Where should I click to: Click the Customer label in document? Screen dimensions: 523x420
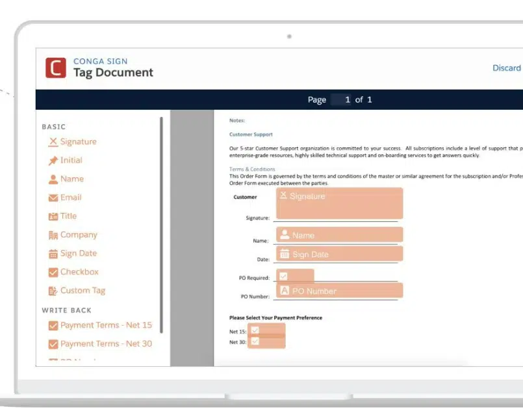pos(245,197)
